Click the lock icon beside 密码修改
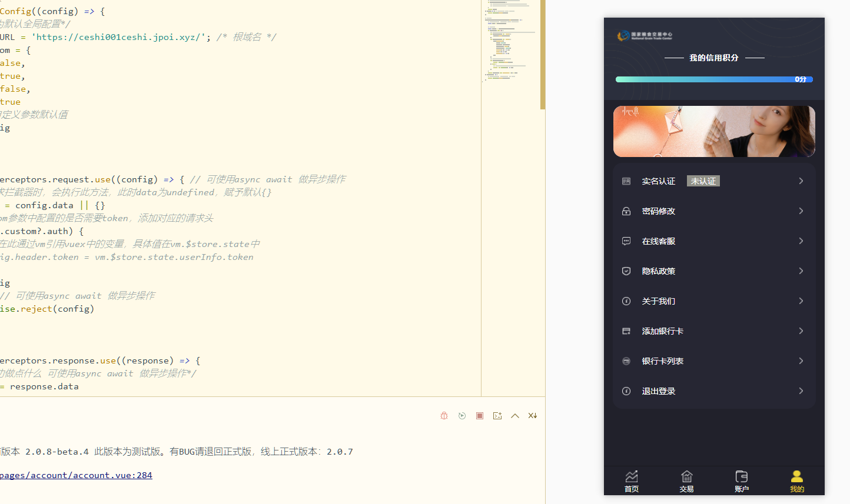This screenshot has height=504, width=850. coord(626,211)
